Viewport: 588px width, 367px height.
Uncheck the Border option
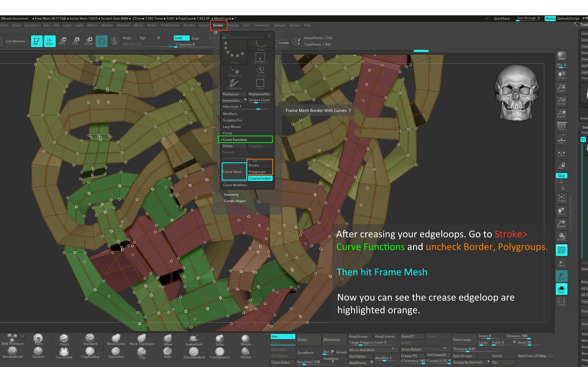point(260,165)
